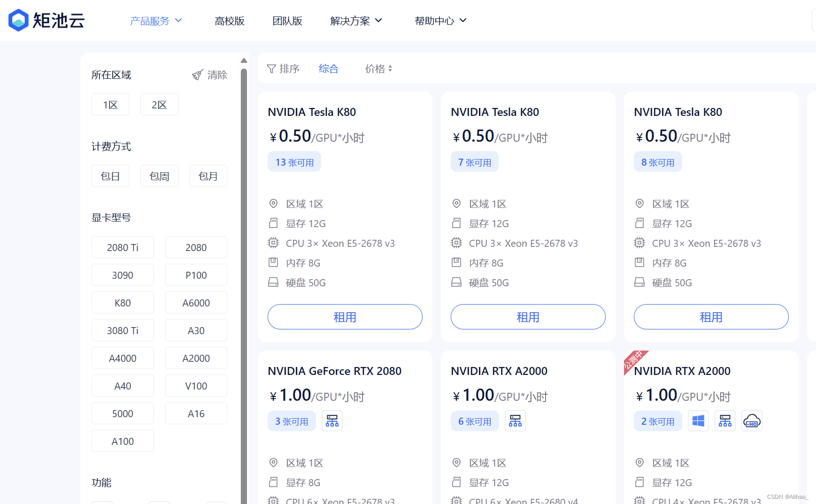Click the 7 张可用 availability badge
The image size is (816, 504).
pyautogui.click(x=475, y=162)
